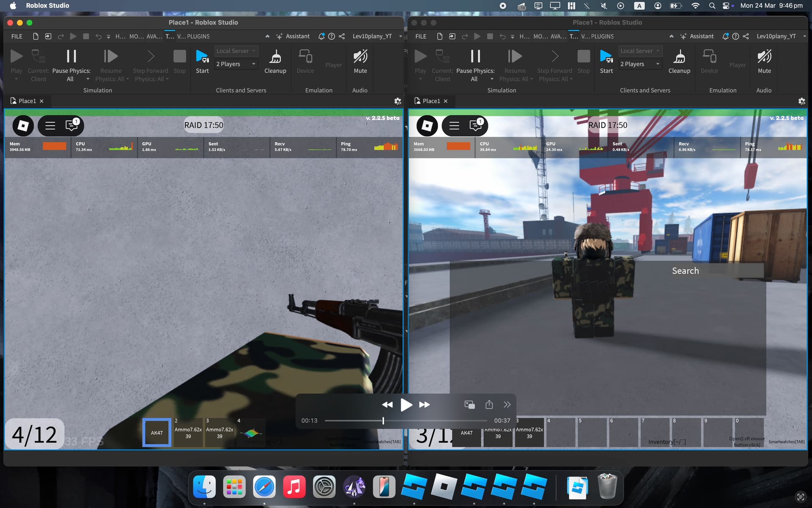The width and height of the screenshot is (812, 508).
Task: Mute the Studio audio with the Mute icon
Action: pos(360,56)
